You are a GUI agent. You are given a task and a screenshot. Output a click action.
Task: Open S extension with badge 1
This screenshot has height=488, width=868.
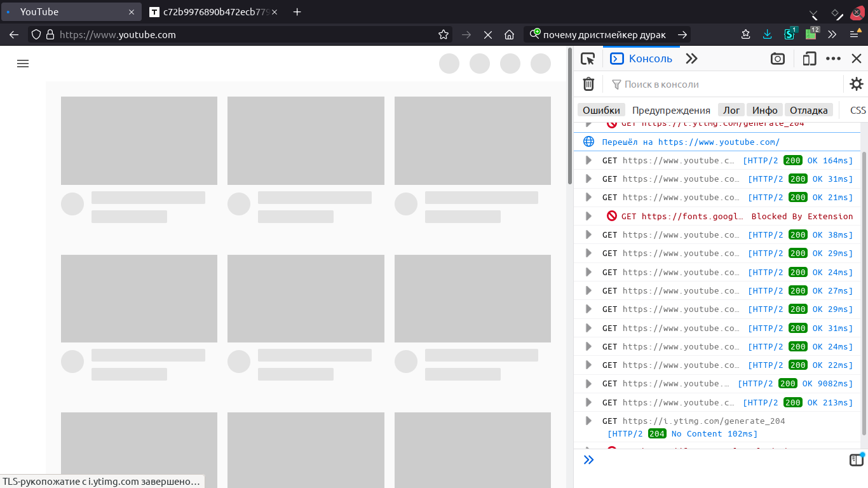click(790, 34)
